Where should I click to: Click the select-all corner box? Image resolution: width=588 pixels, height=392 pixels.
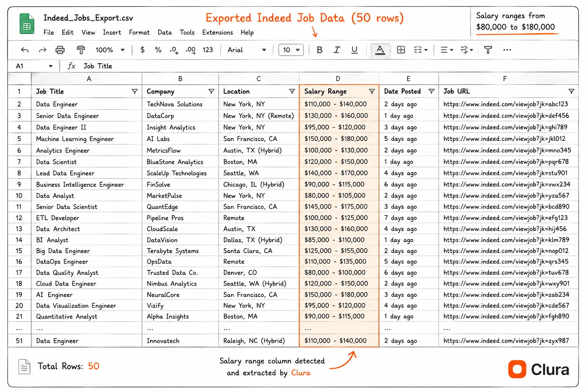pyautogui.click(x=19, y=79)
